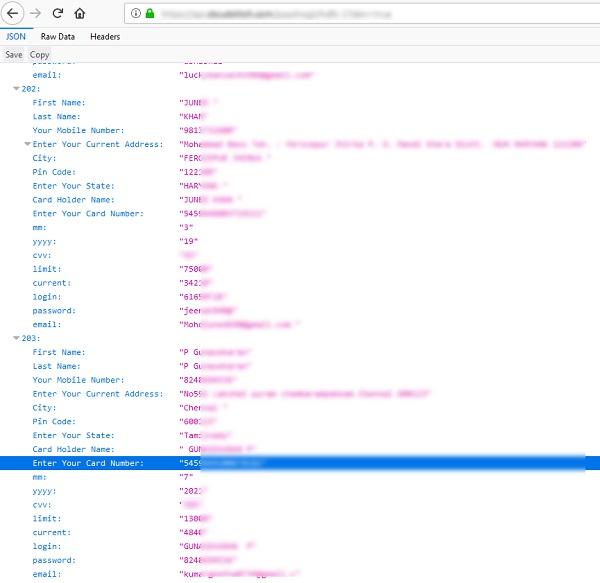
Task: Click the forward navigation arrow
Action: [x=36, y=14]
